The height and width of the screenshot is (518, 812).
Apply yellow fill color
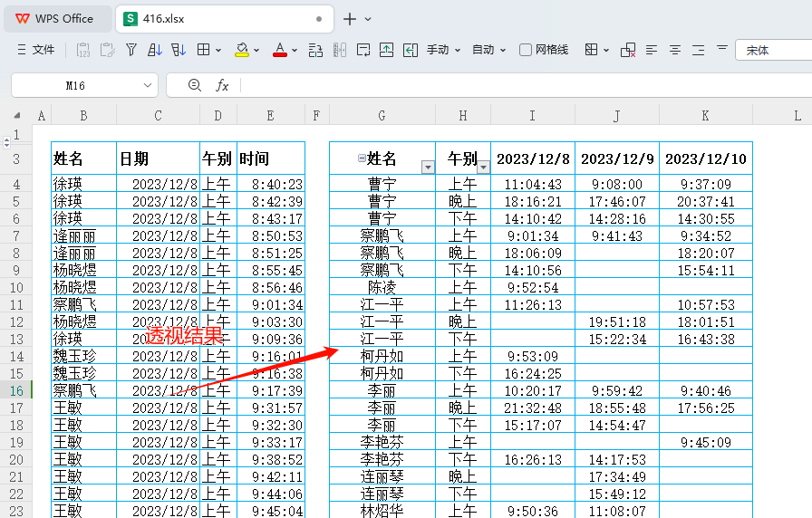242,50
